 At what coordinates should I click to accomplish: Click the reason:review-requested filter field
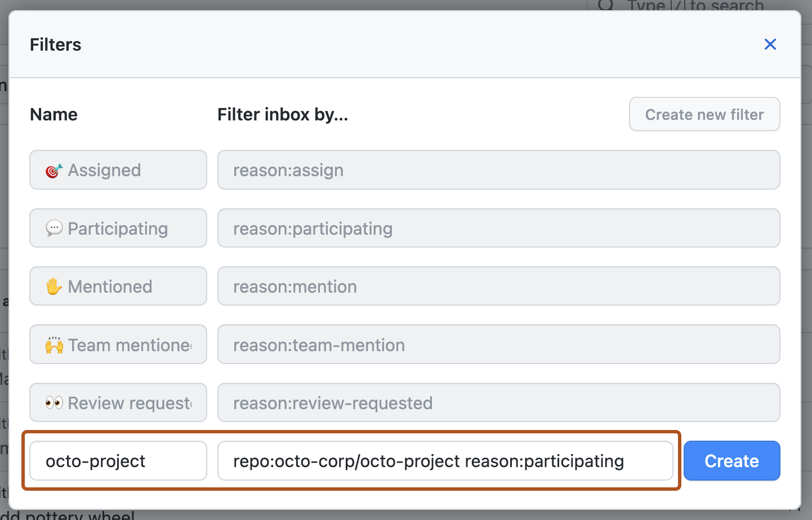(x=498, y=402)
